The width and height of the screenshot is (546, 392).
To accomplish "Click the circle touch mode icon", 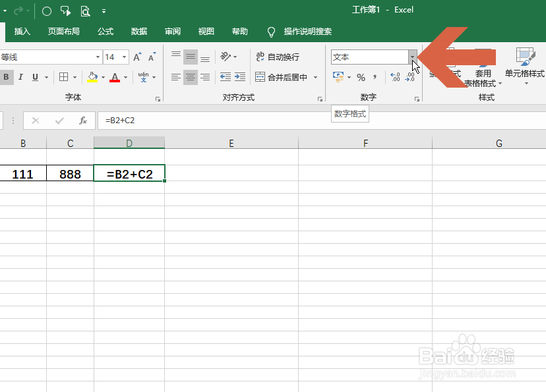I will coord(47,11).
